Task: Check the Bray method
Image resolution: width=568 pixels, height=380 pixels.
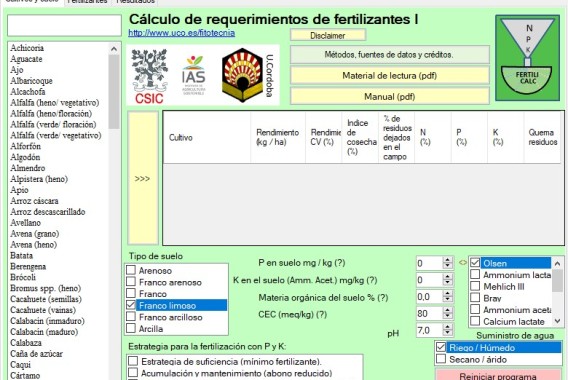Action: [475, 297]
